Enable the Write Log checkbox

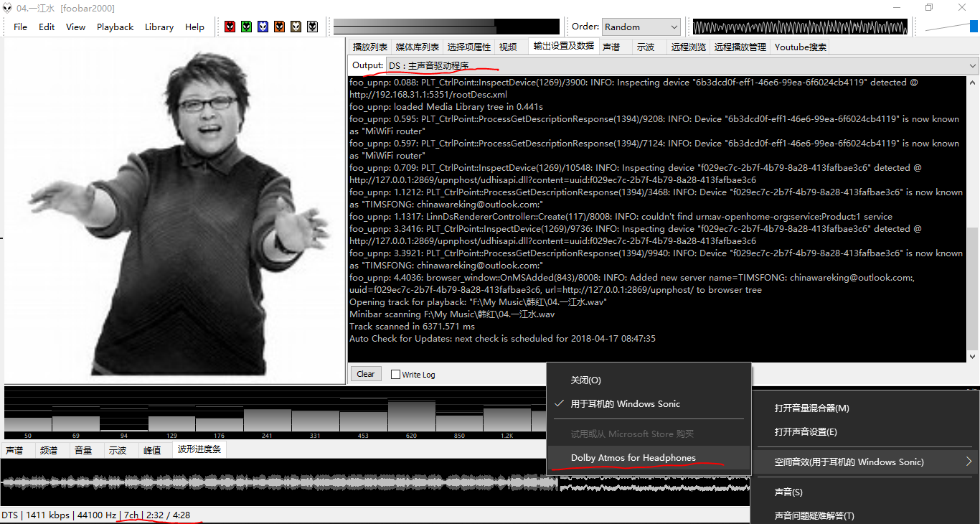coord(395,374)
